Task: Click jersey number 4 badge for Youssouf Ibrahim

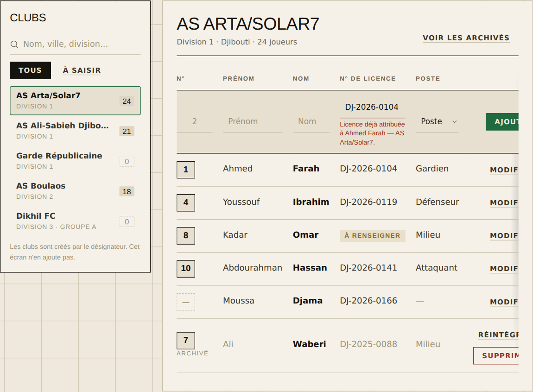Action: tap(186, 203)
